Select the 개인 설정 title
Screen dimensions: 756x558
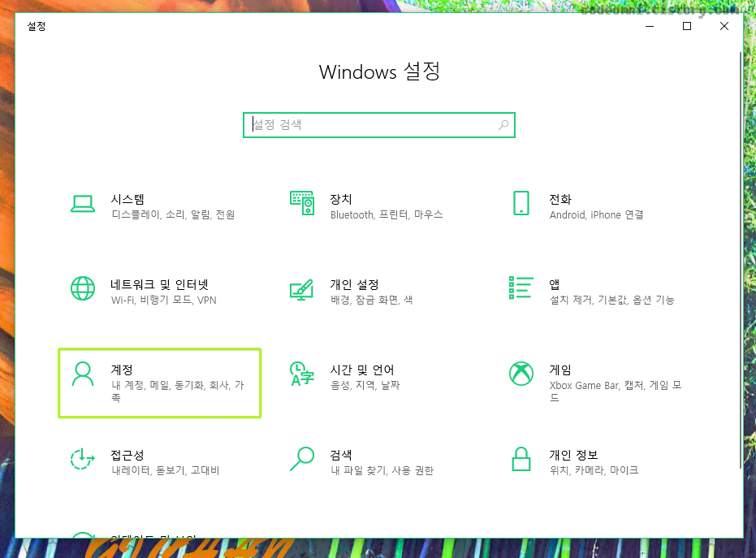pyautogui.click(x=354, y=284)
